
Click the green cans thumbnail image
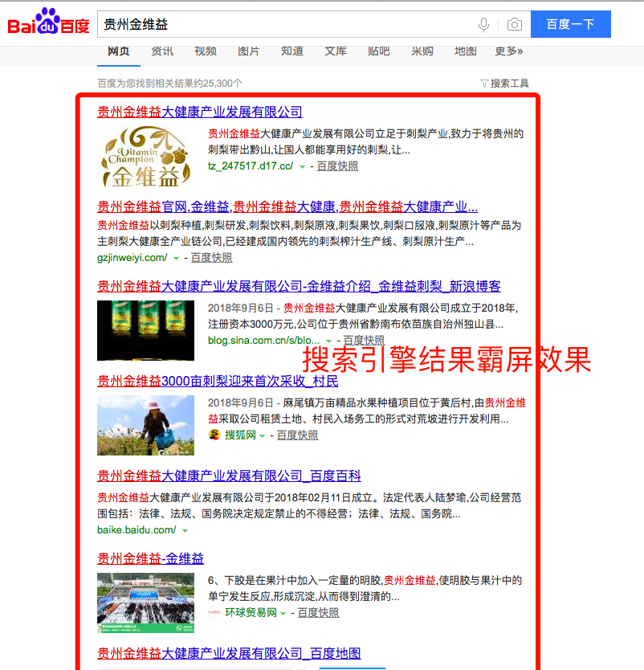coord(145,330)
